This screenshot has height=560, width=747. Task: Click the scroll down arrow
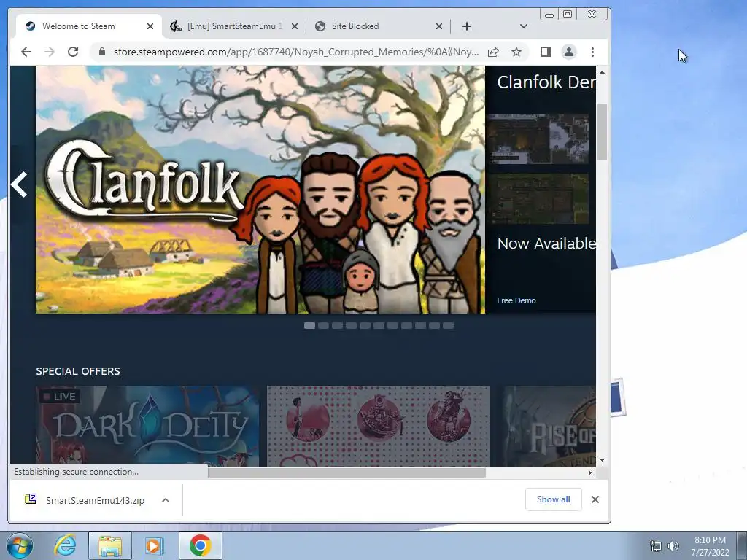coord(602,460)
